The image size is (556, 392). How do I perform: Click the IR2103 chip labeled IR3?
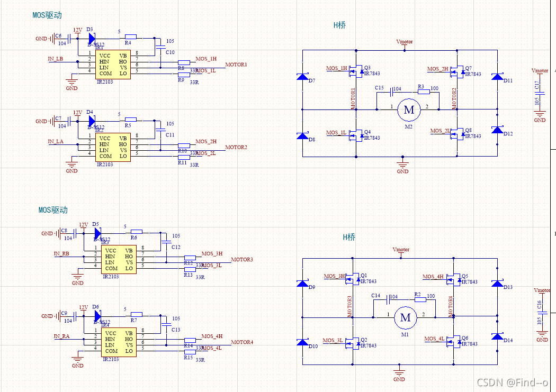point(119,260)
